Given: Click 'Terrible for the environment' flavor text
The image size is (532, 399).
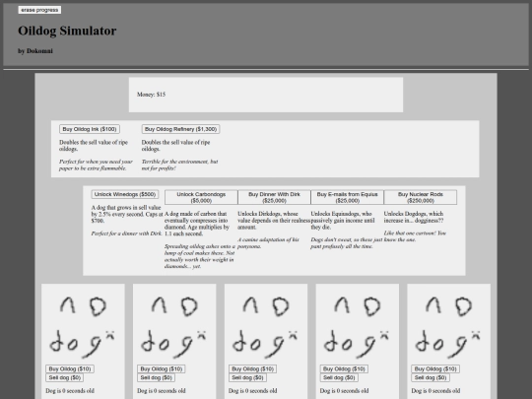Looking at the screenshot, I should (x=180, y=165).
